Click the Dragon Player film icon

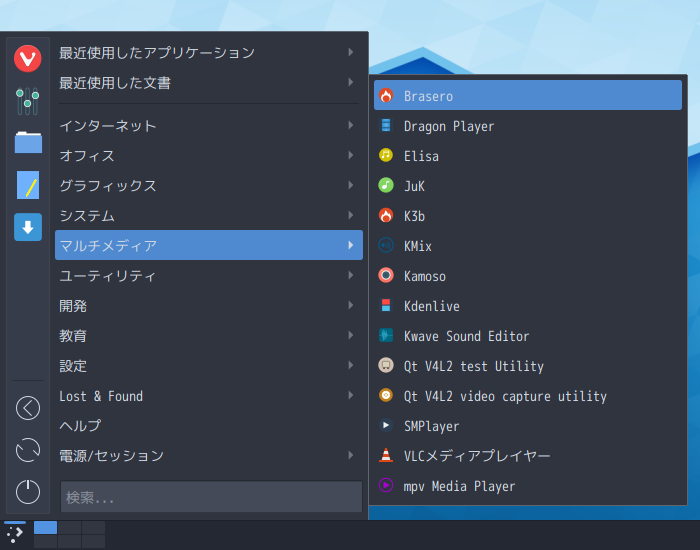[386, 125]
